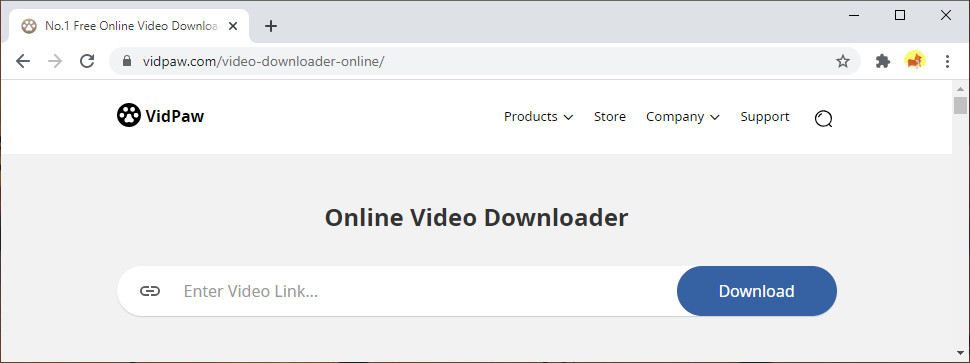The image size is (970, 363).
Task: Open the Chrome profile avatar
Action: coord(915,61)
